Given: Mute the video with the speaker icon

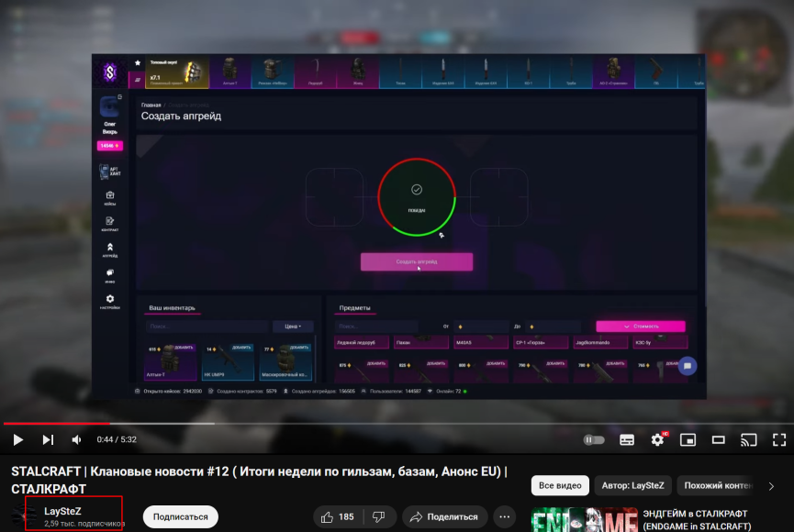Looking at the screenshot, I should (x=76, y=440).
